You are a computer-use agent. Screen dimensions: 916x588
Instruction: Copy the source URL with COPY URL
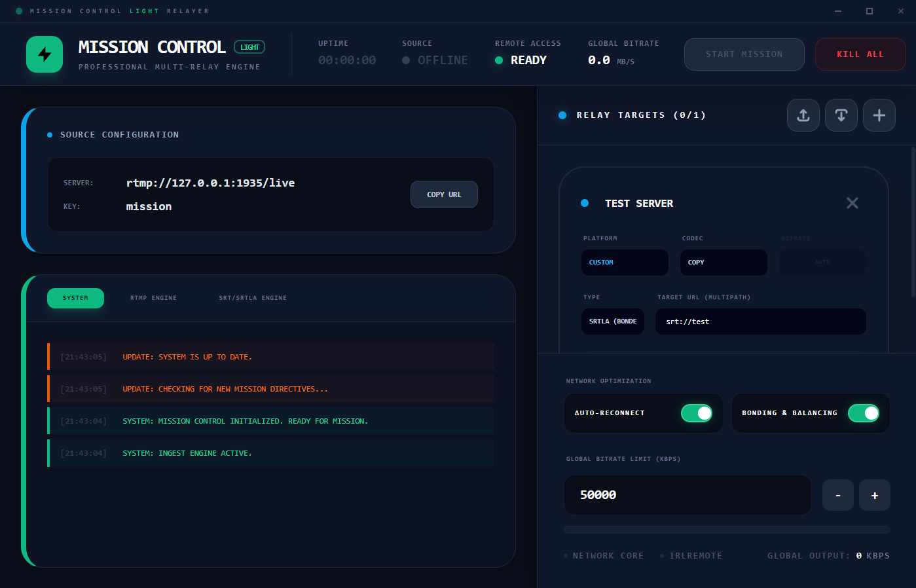pyautogui.click(x=444, y=194)
